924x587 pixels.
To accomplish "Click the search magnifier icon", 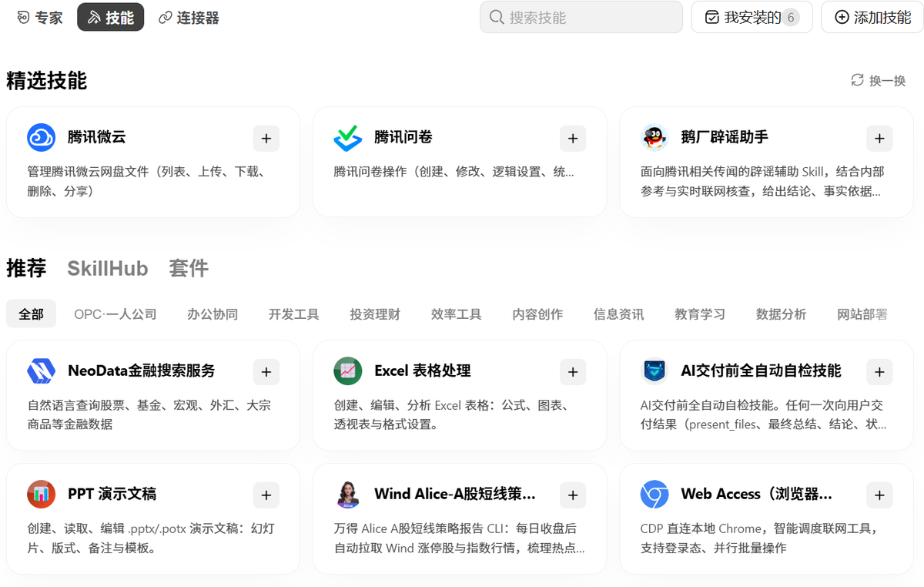I will pos(497,17).
